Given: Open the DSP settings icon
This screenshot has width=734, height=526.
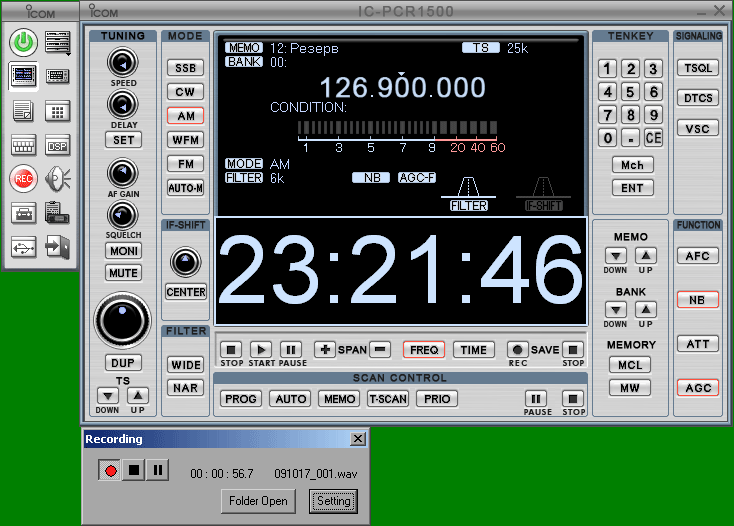Looking at the screenshot, I should pyautogui.click(x=58, y=146).
